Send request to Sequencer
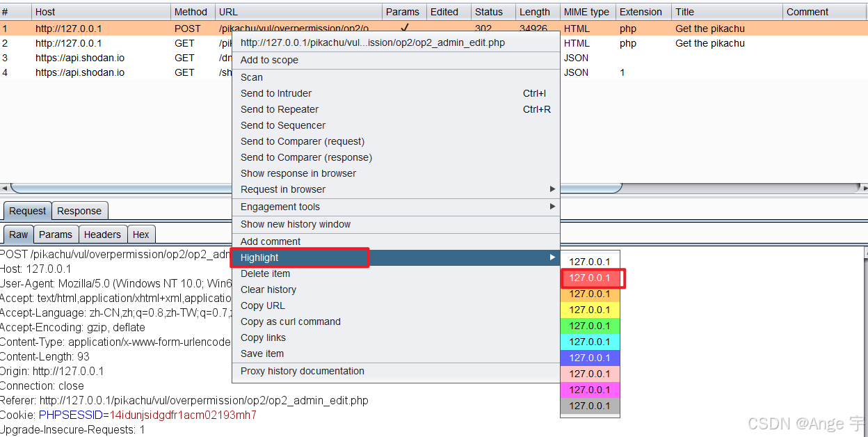 (x=396, y=125)
